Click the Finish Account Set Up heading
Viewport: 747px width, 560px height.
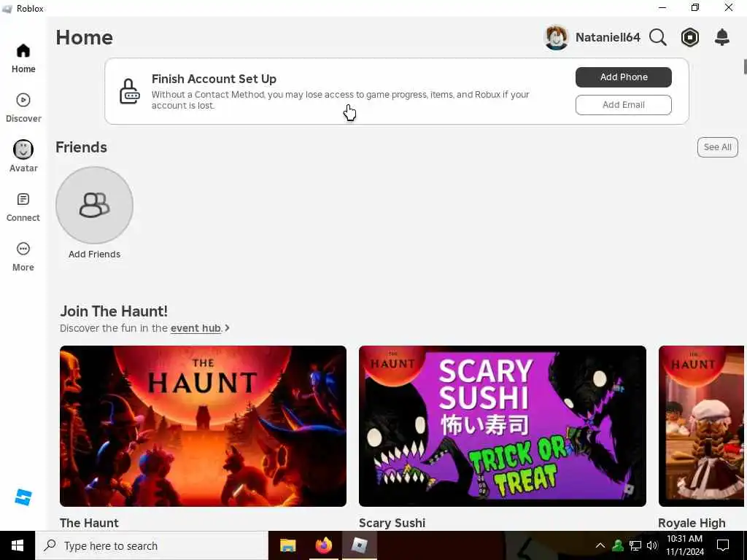click(x=214, y=79)
